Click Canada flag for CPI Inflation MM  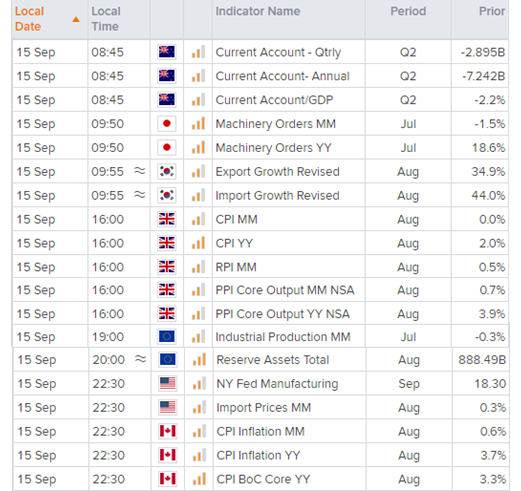[x=168, y=431]
